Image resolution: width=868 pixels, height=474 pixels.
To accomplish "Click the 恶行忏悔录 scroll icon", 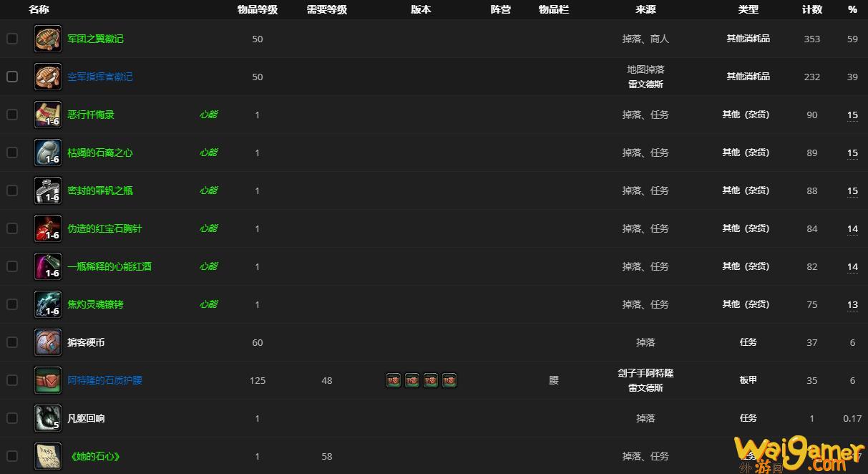I will tap(48, 115).
